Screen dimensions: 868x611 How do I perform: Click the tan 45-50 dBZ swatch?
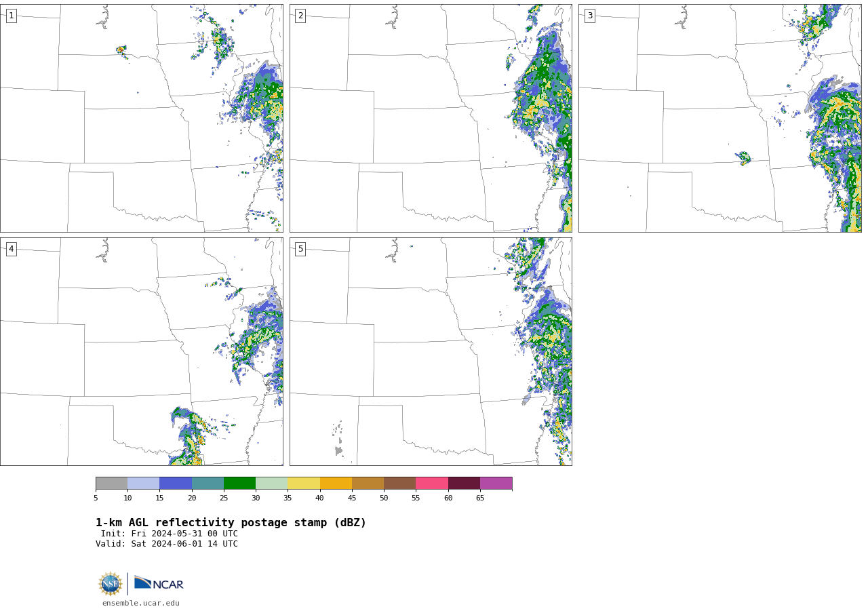(x=368, y=483)
